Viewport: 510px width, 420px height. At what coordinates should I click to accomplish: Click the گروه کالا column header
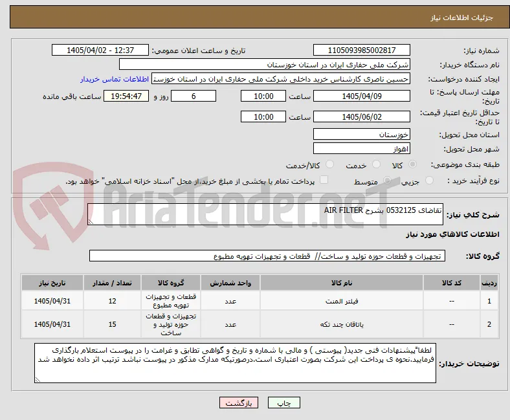171,283
